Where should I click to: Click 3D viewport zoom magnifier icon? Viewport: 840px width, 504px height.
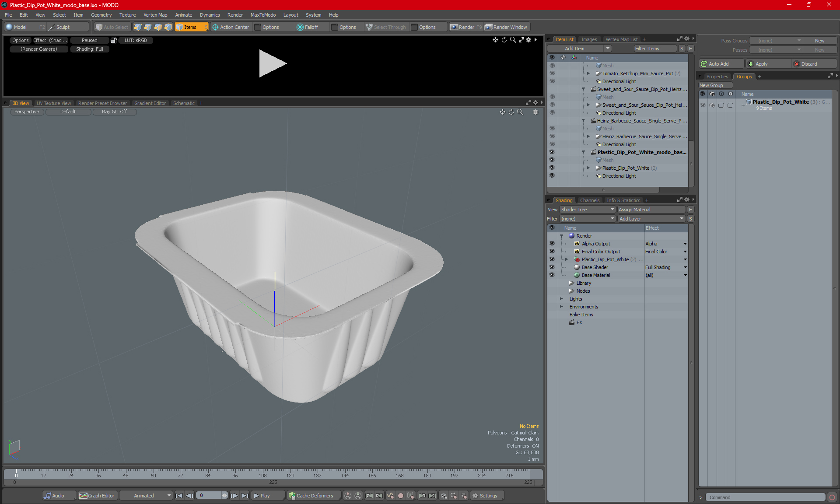tap(520, 112)
